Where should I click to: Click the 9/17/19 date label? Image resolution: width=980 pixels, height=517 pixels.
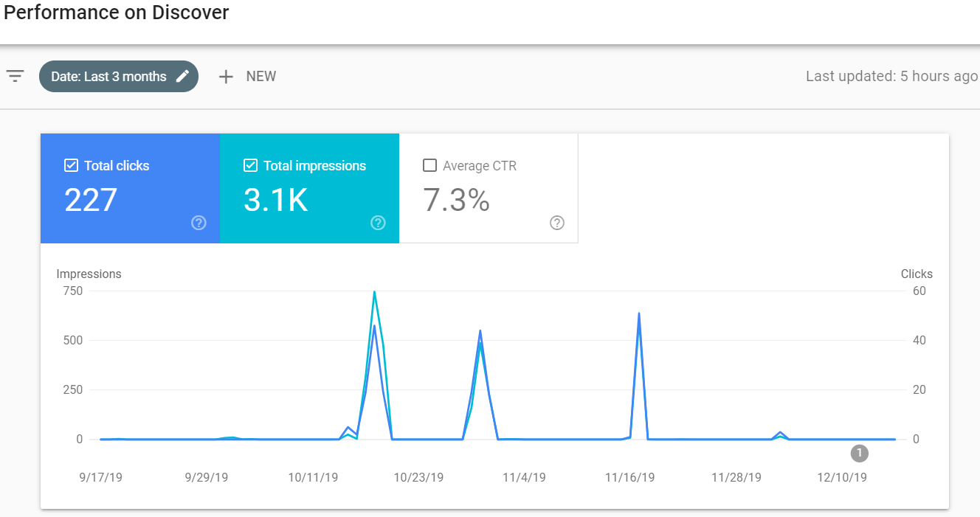[x=100, y=477]
